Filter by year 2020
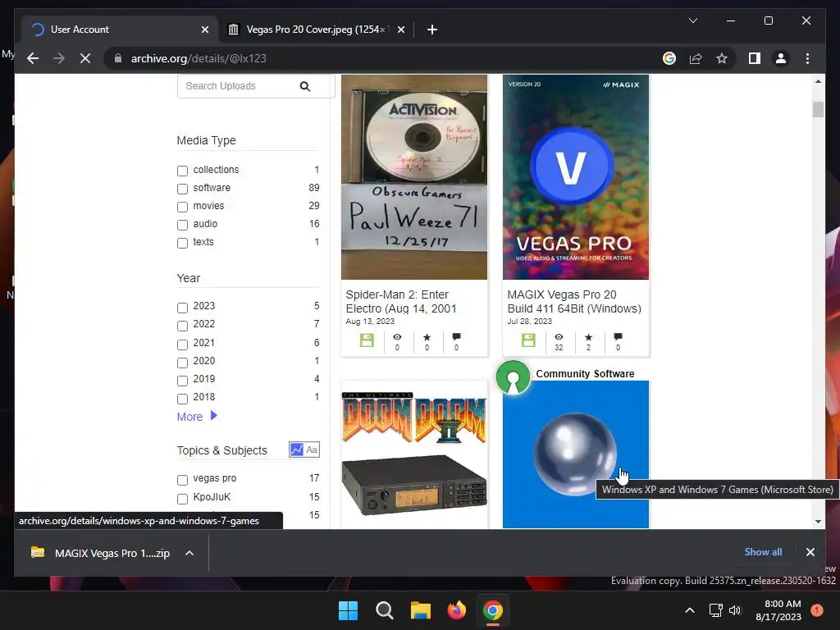This screenshot has width=840, height=630. click(x=182, y=362)
